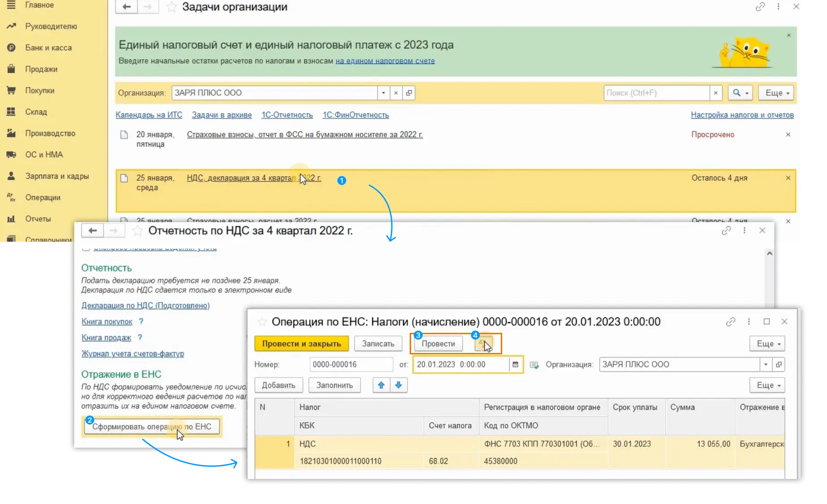Dismiss the НДС декларация task row
827x504 pixels.
[788, 178]
